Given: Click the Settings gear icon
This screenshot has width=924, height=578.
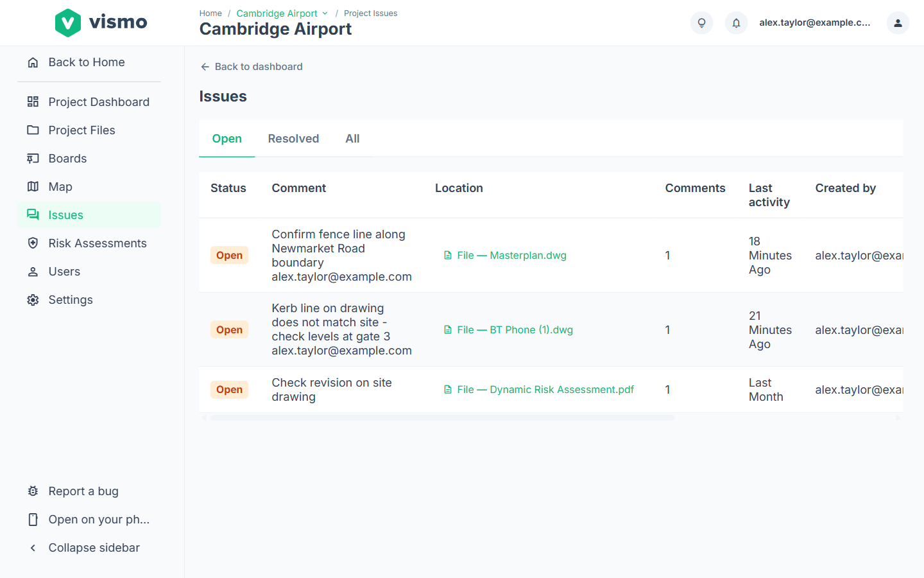Looking at the screenshot, I should (33, 300).
